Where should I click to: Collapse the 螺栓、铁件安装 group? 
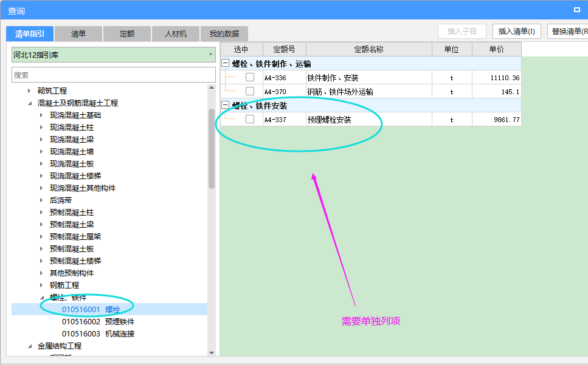coord(226,105)
